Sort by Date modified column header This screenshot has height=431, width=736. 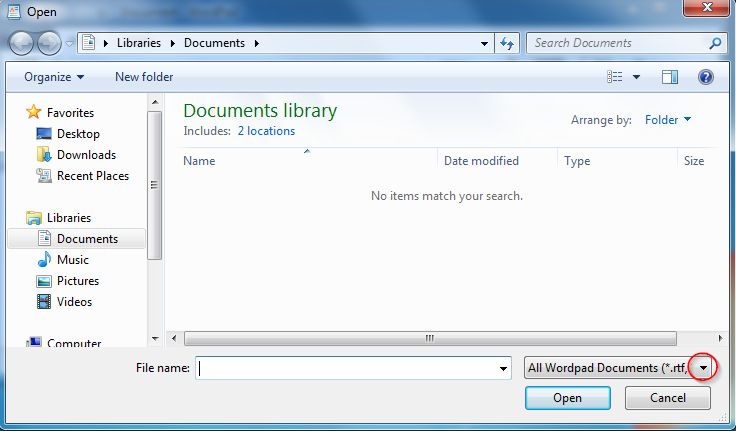[x=481, y=161]
